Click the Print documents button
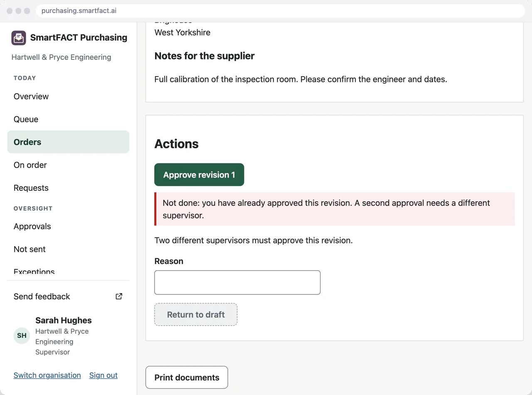The image size is (532, 395). [187, 378]
